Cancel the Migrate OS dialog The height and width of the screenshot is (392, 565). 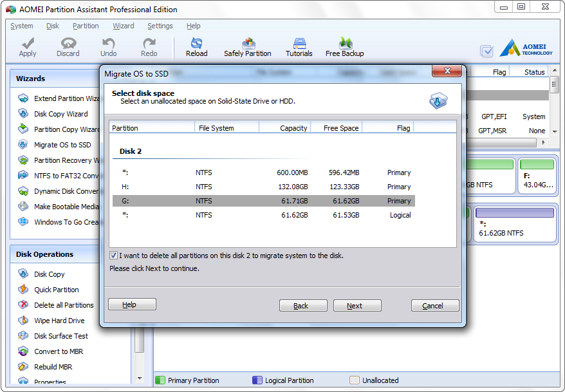pos(435,306)
